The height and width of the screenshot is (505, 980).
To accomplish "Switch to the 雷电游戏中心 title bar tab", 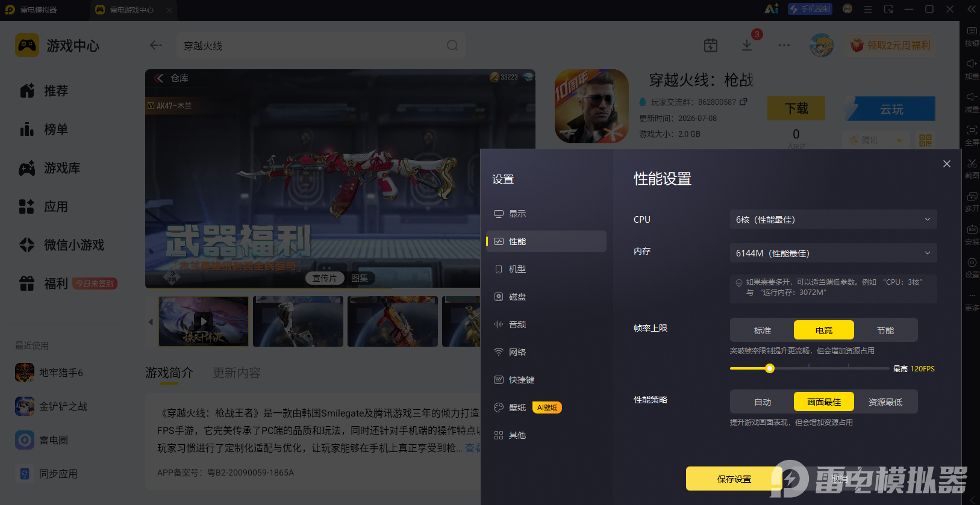I will [132, 10].
